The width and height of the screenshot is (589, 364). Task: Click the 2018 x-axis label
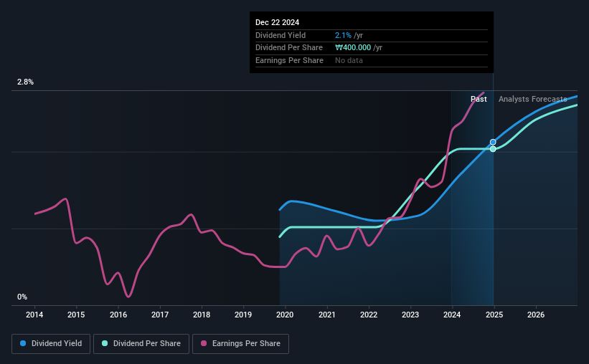(202, 315)
